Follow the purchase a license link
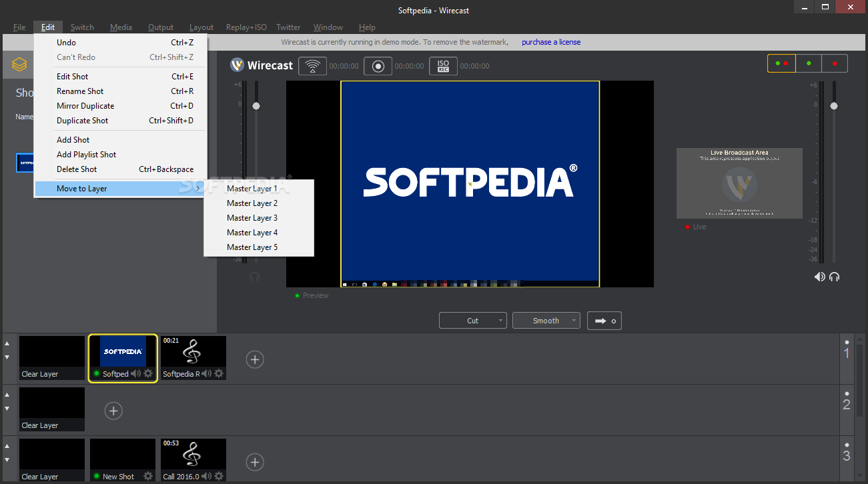Image resolution: width=868 pixels, height=484 pixels. coord(551,42)
